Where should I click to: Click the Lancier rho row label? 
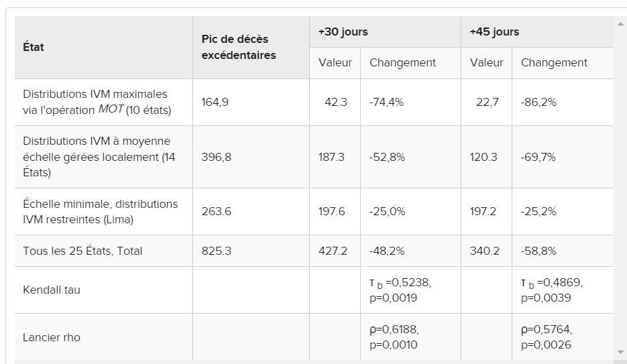pos(52,337)
